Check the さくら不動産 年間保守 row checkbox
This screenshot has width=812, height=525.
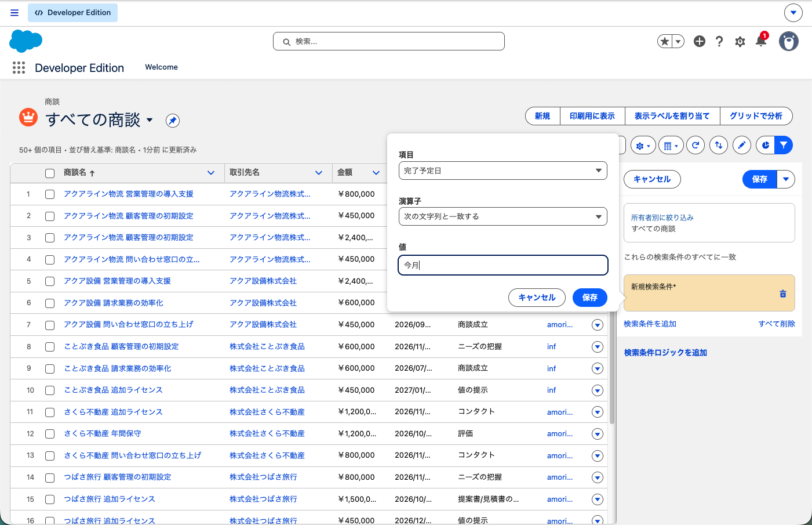50,434
